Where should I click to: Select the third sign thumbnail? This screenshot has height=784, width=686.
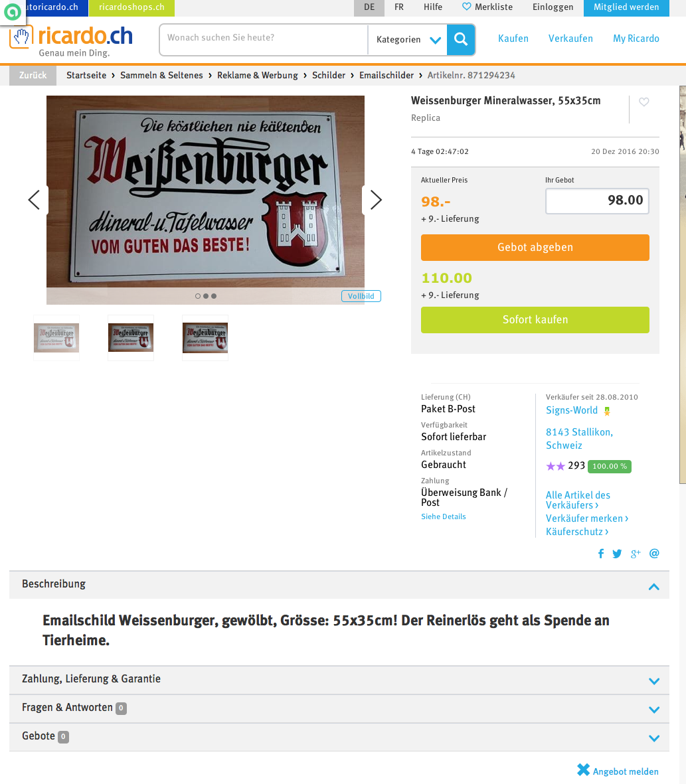pyautogui.click(x=205, y=338)
